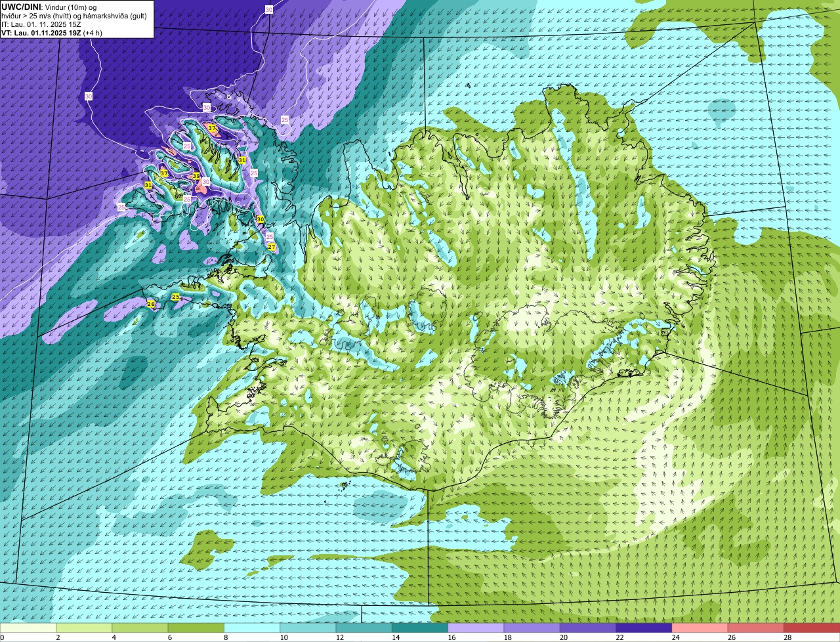
Task: Click the yellow 26 peak gust label
Action: 151,304
